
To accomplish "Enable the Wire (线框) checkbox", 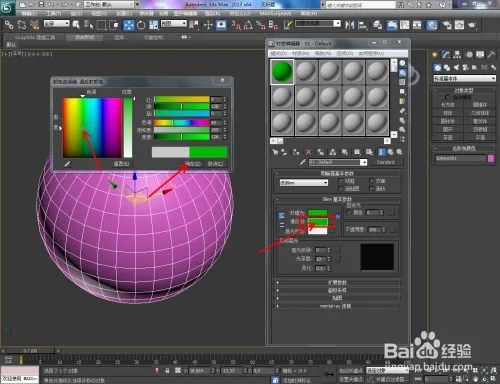I will pos(341,181).
